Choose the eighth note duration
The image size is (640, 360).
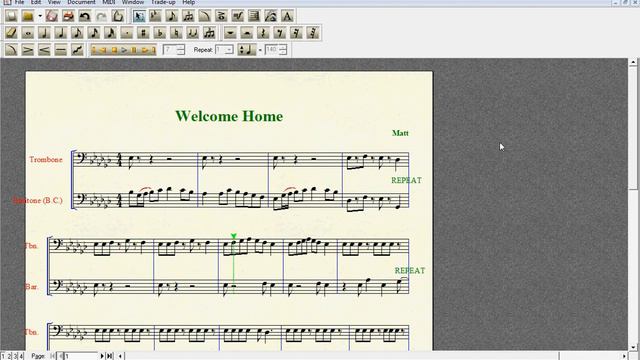click(77, 33)
